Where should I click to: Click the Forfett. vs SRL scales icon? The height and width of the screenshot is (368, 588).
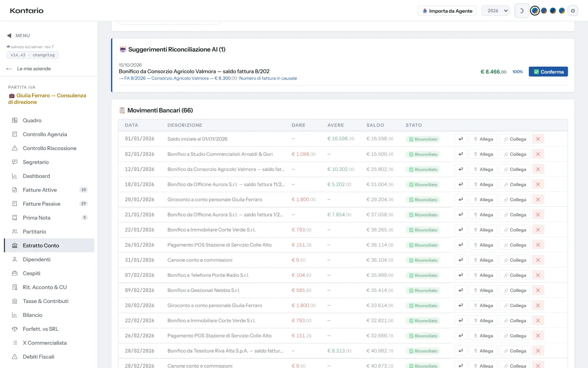pyautogui.click(x=15, y=329)
